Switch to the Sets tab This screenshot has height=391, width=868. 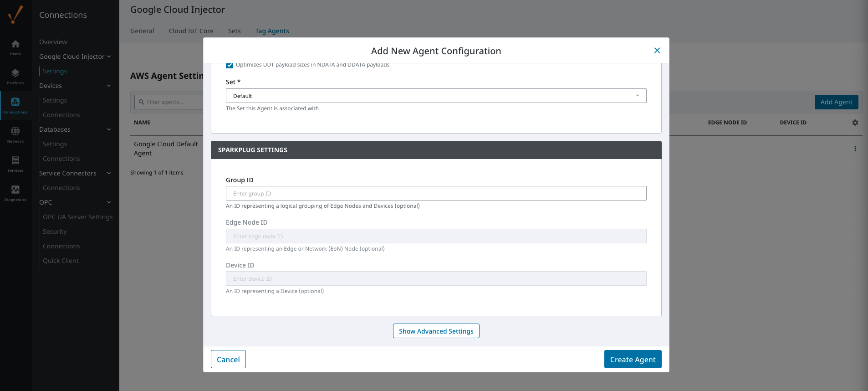click(x=234, y=31)
